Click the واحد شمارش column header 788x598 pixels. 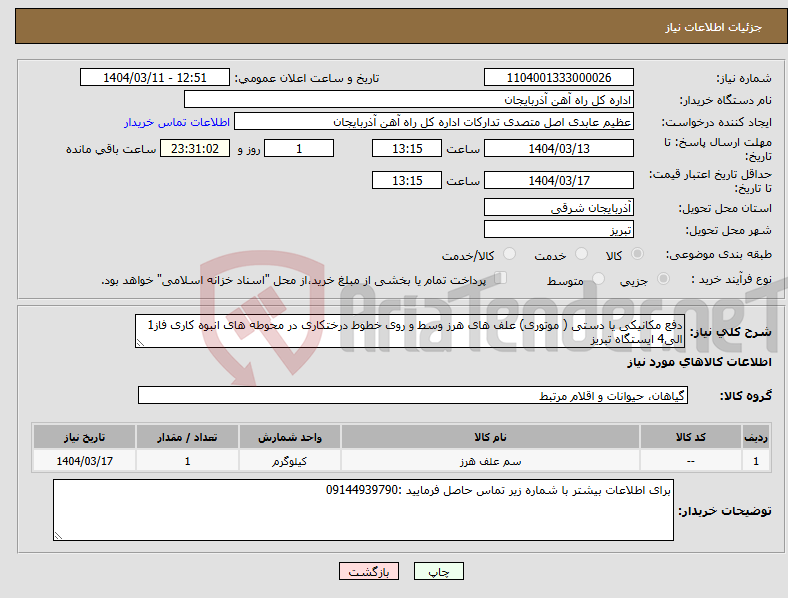[290, 437]
